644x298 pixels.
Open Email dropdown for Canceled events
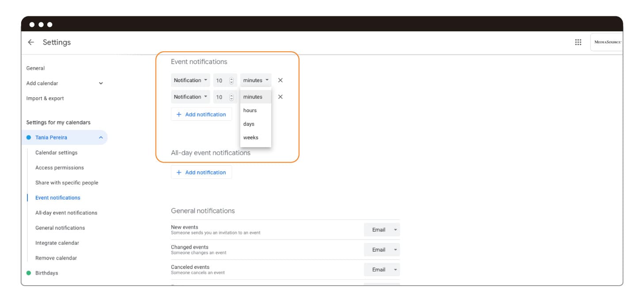(382, 270)
